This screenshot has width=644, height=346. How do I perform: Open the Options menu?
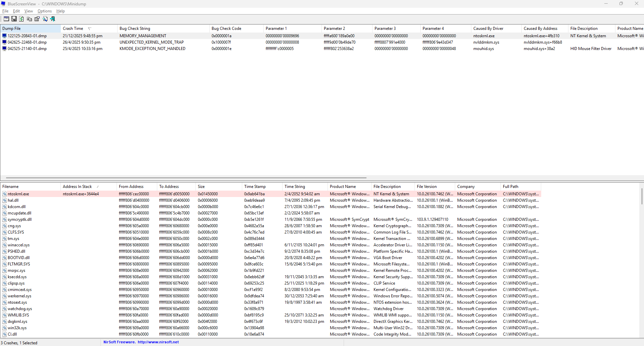click(x=45, y=11)
